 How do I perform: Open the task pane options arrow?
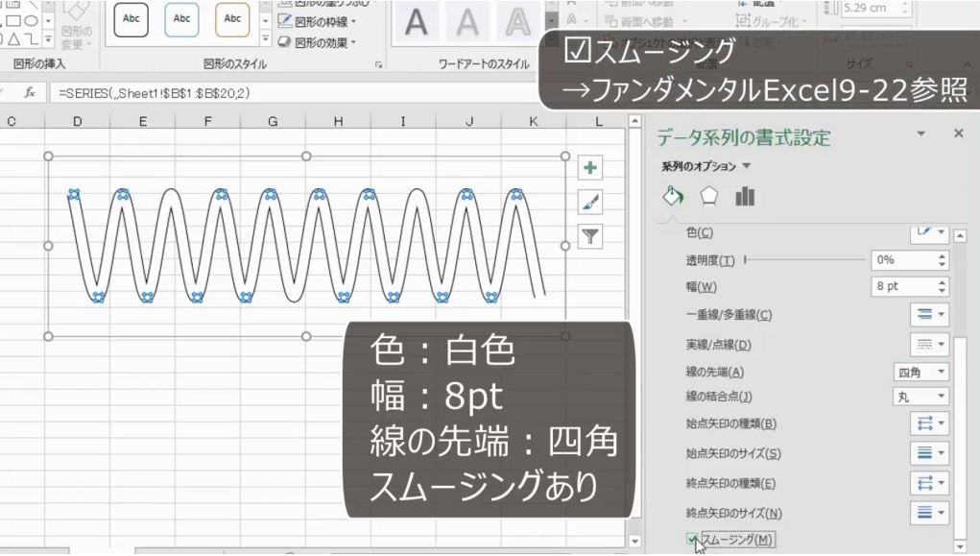(x=920, y=133)
